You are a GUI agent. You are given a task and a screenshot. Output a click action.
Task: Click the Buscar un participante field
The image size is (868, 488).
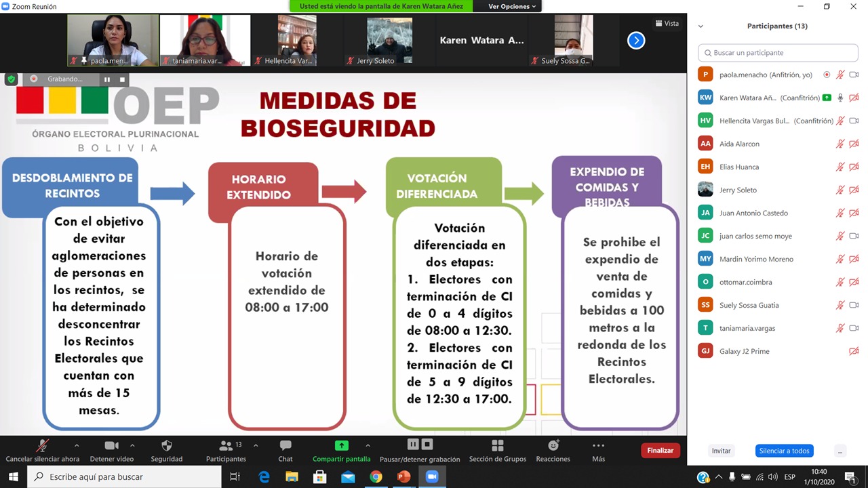click(x=777, y=52)
